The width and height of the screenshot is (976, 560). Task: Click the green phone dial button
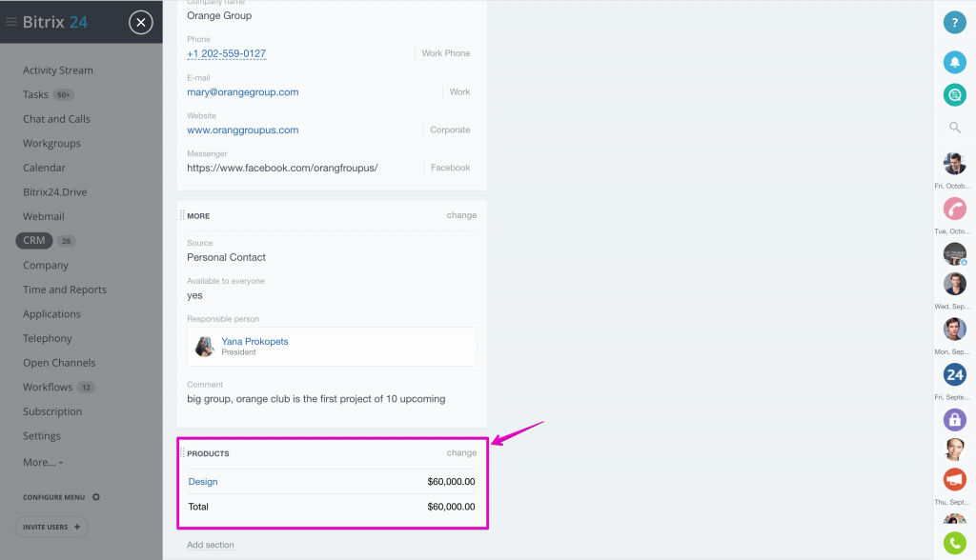[x=954, y=543]
